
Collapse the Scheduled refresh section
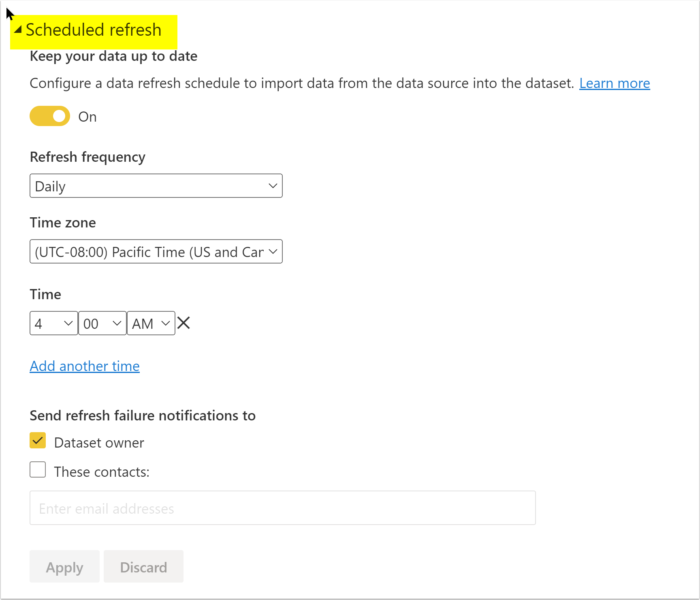click(18, 30)
